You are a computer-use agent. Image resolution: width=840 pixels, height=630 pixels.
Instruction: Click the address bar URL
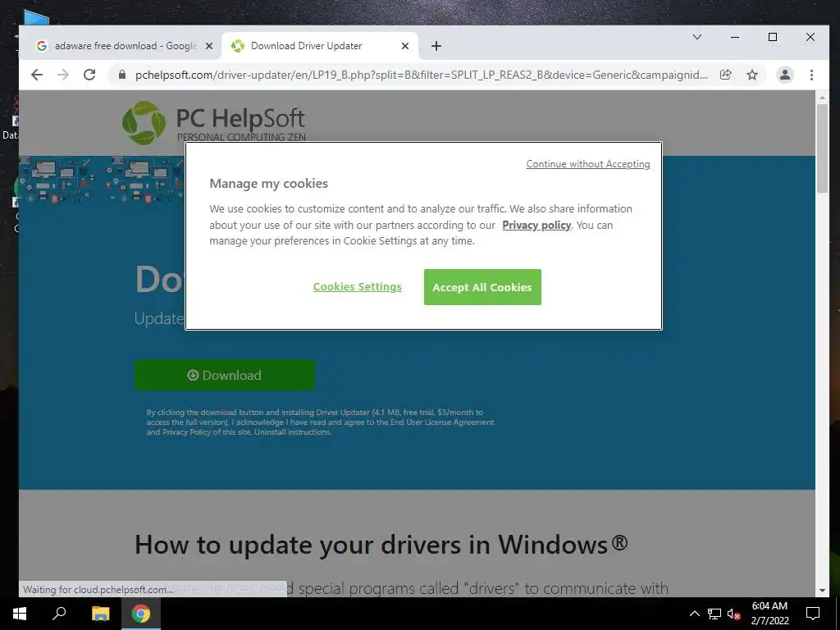tap(421, 75)
